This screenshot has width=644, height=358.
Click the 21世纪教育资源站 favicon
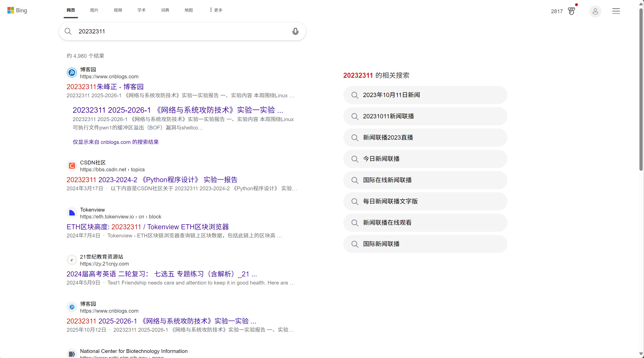(72, 260)
